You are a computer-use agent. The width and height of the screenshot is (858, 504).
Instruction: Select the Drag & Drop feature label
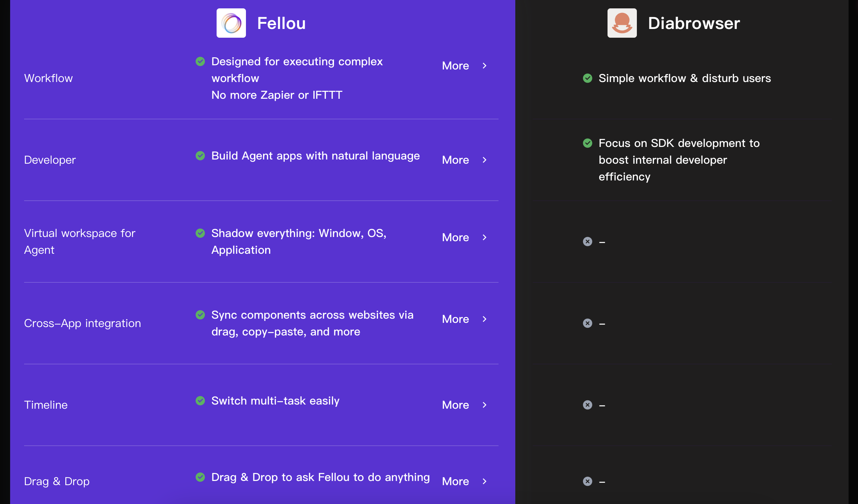(x=57, y=481)
